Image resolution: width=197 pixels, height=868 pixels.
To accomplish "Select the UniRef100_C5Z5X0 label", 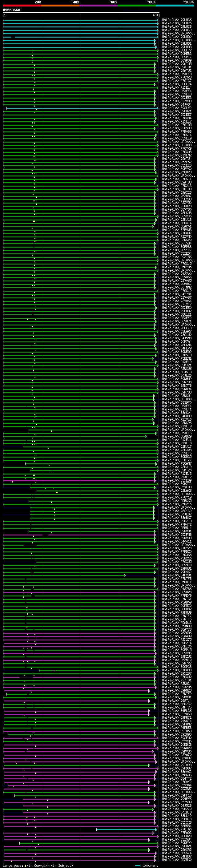I will (177, 860).
